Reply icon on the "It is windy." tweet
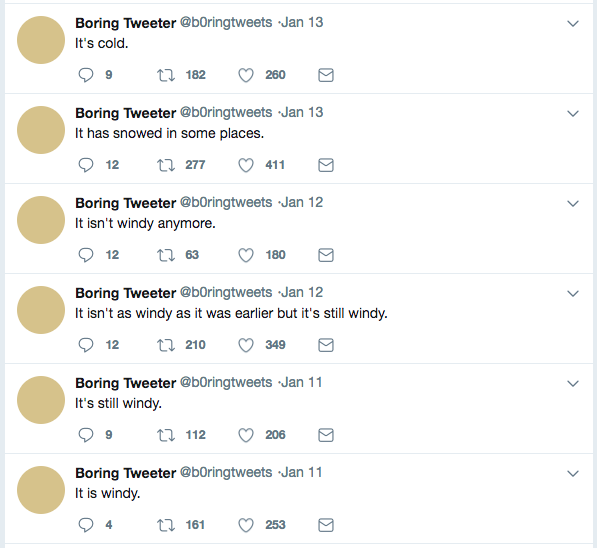Image resolution: width=597 pixels, height=548 pixels. tap(86, 525)
